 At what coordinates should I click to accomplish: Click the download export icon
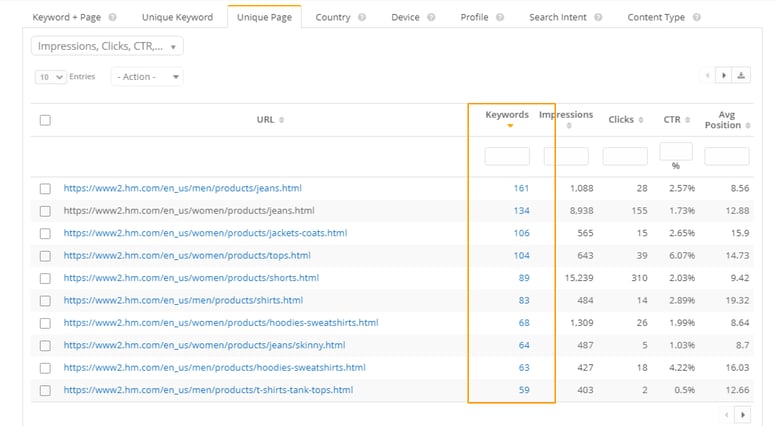point(741,75)
